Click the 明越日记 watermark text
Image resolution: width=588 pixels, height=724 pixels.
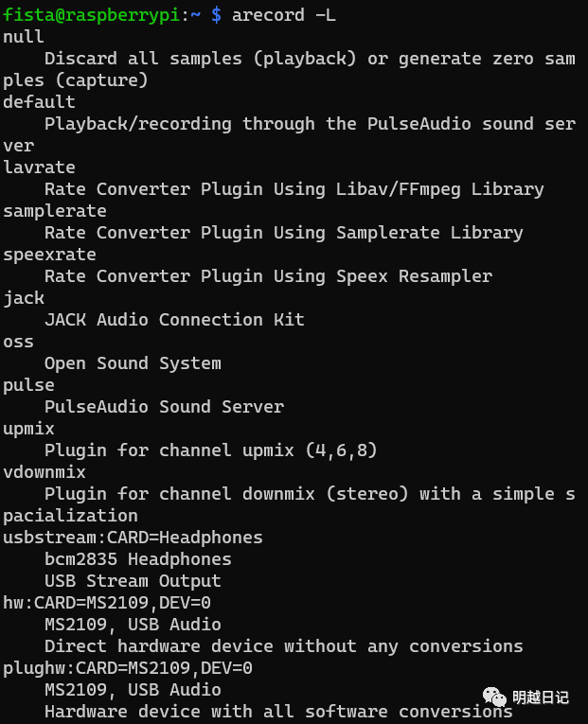pyautogui.click(x=541, y=698)
